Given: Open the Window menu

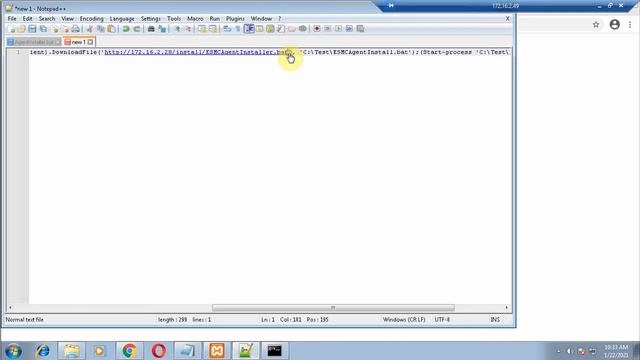Looking at the screenshot, I should 261,19.
